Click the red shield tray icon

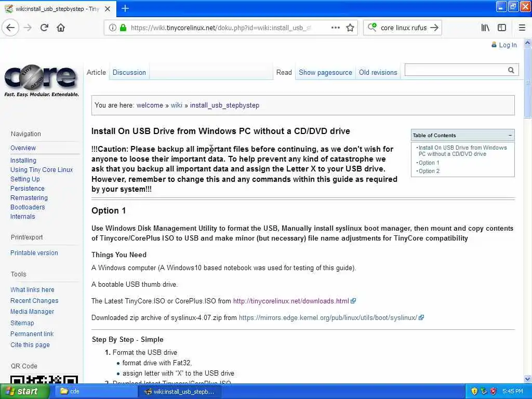pos(494,391)
